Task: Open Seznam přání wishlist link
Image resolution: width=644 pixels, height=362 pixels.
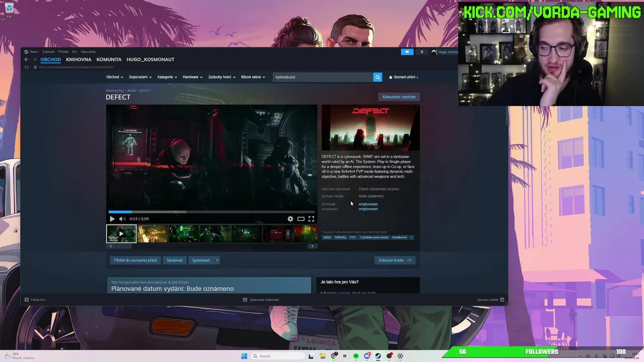Action: (x=403, y=77)
